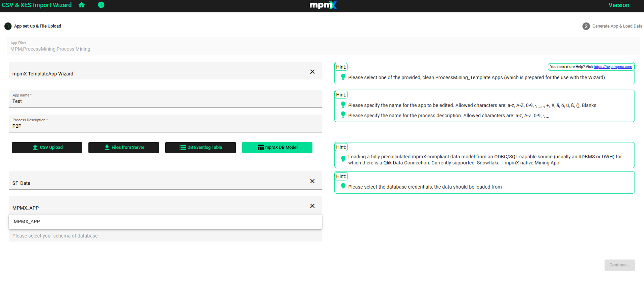Screen dimensions: 644x283
Task: Click the Continue... button
Action: click(620, 265)
